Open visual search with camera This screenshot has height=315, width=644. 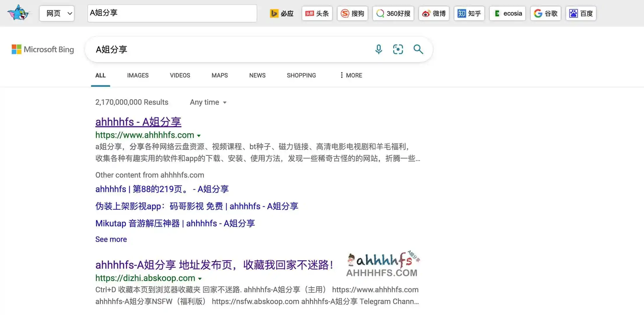point(398,49)
